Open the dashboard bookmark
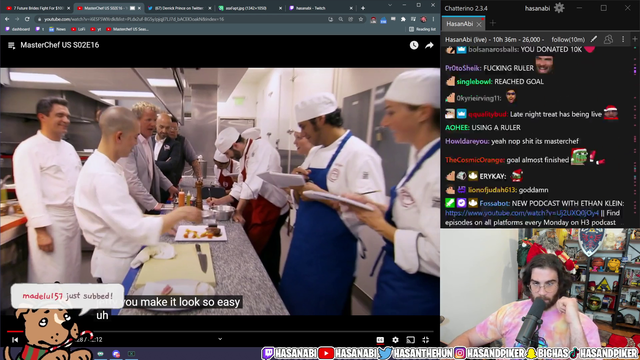 pos(18,29)
